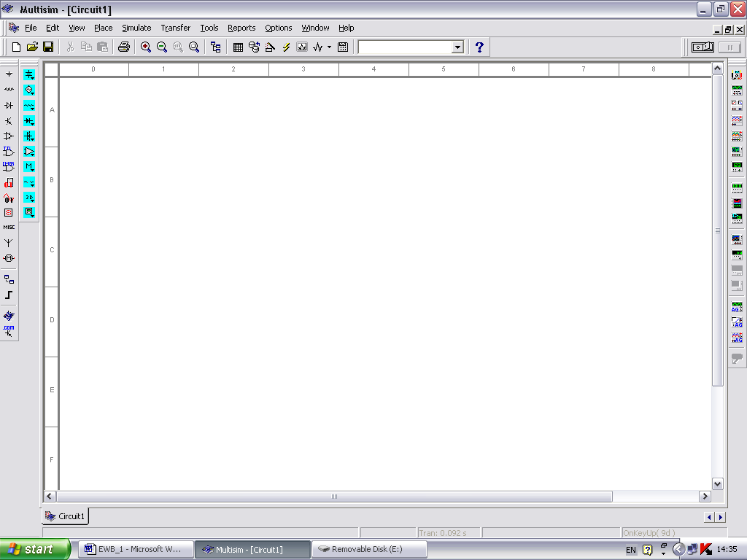The image size is (747, 560).
Task: Open Removable Disk (E:) from taskbar
Action: 368,549
